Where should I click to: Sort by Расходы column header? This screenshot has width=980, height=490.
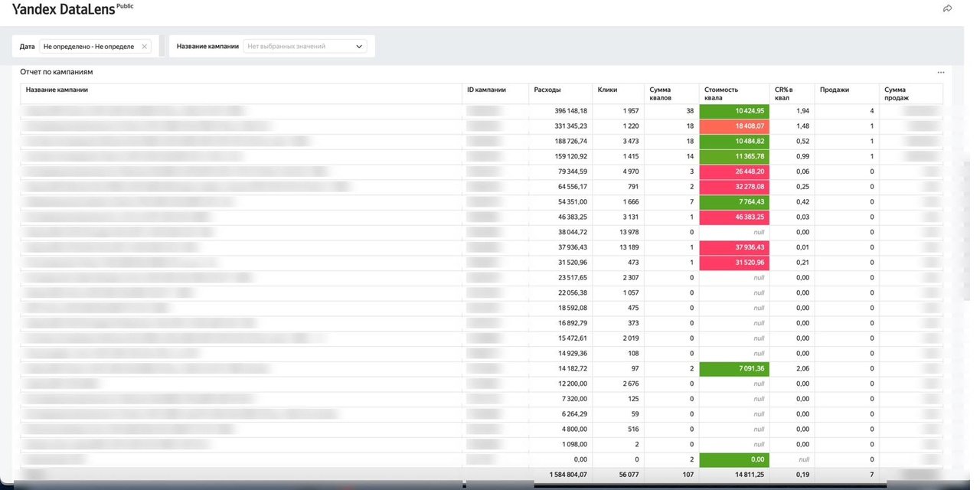pyautogui.click(x=547, y=90)
